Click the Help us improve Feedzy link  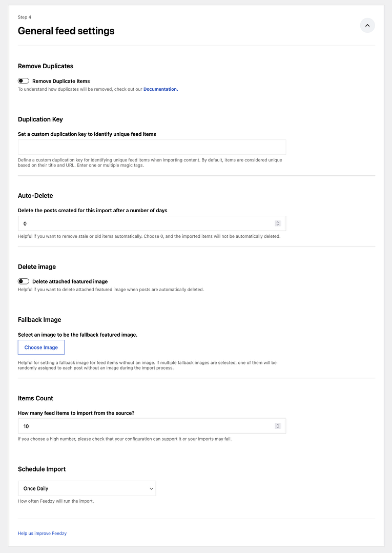42,533
